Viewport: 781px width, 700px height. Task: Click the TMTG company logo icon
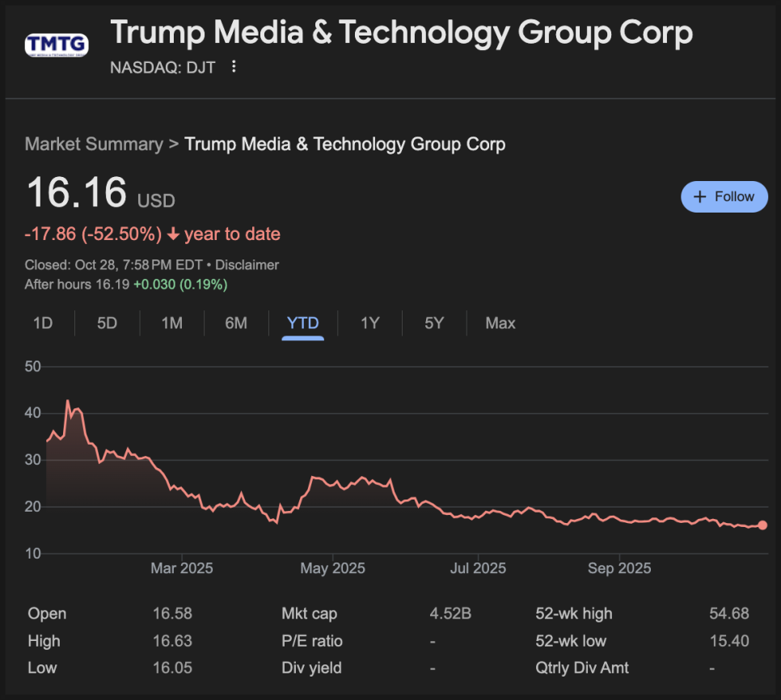[x=56, y=45]
